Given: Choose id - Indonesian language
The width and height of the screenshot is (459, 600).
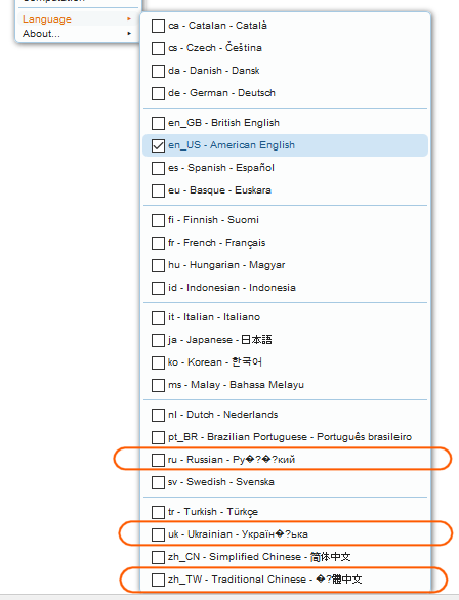Looking at the screenshot, I should pos(285,288).
